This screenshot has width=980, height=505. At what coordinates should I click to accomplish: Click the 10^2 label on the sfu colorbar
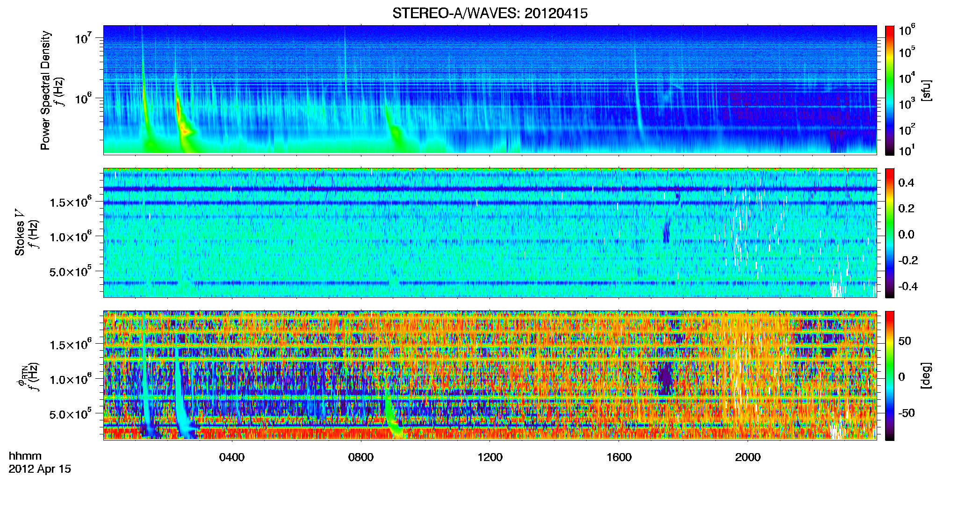(x=907, y=130)
